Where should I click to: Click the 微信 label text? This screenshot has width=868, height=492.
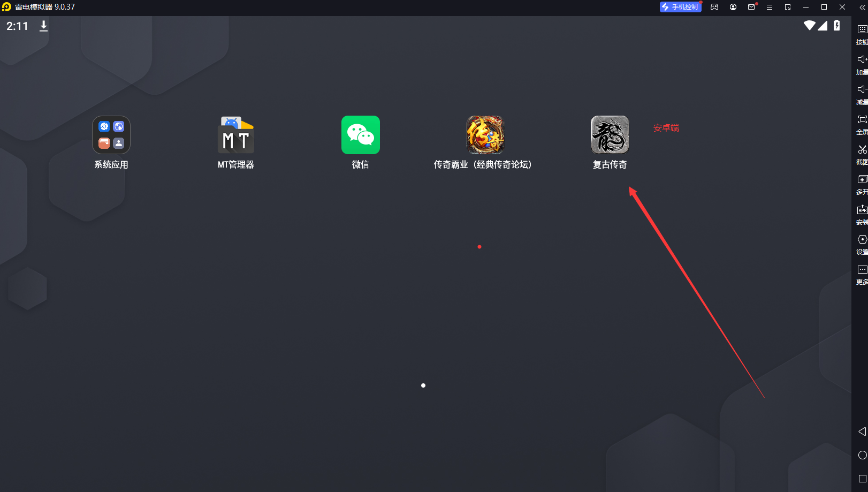tap(361, 165)
